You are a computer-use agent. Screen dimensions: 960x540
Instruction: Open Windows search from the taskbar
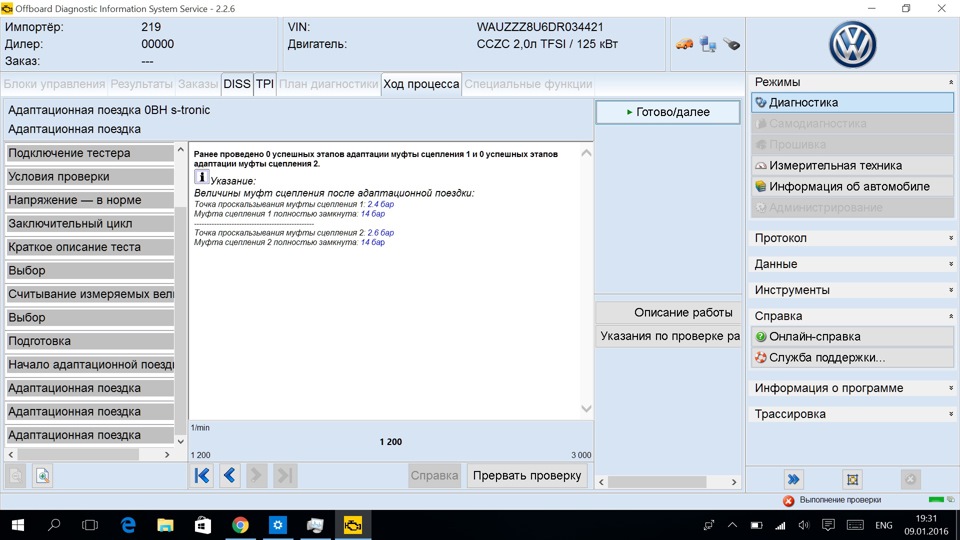pyautogui.click(x=54, y=525)
